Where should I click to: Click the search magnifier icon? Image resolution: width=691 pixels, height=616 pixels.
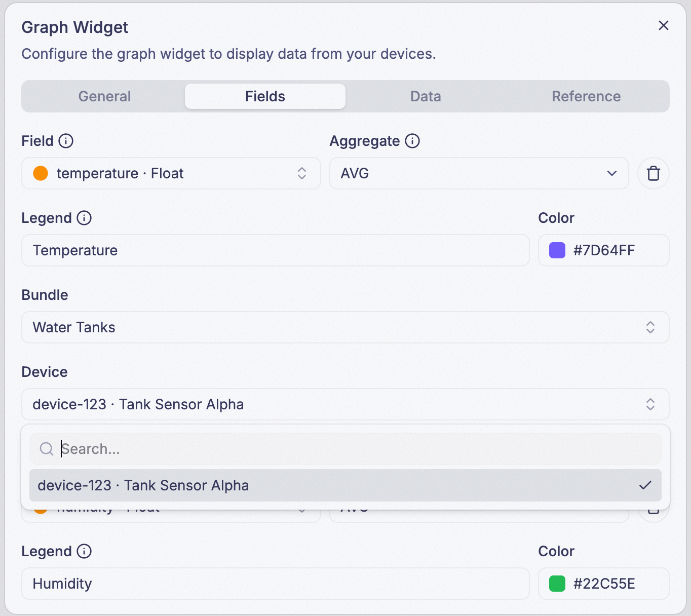click(x=47, y=449)
